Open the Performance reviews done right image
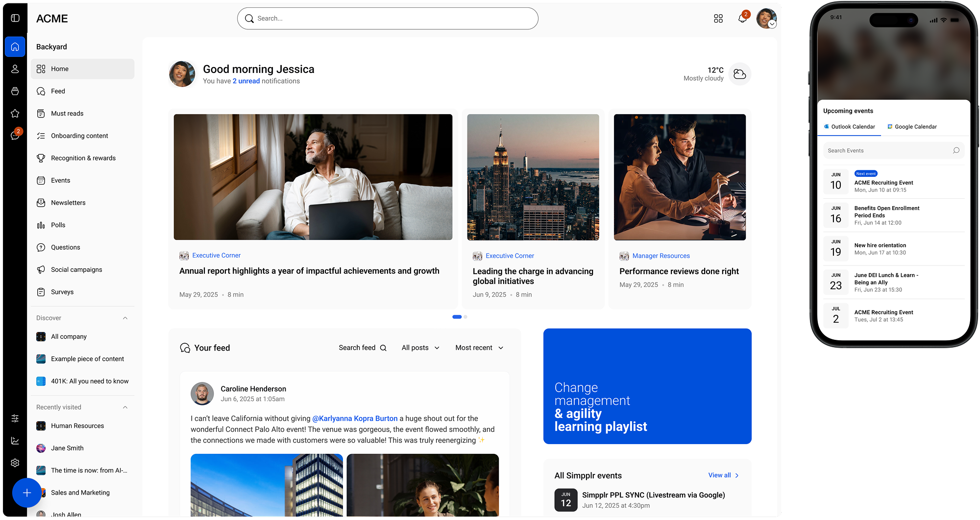 680,177
